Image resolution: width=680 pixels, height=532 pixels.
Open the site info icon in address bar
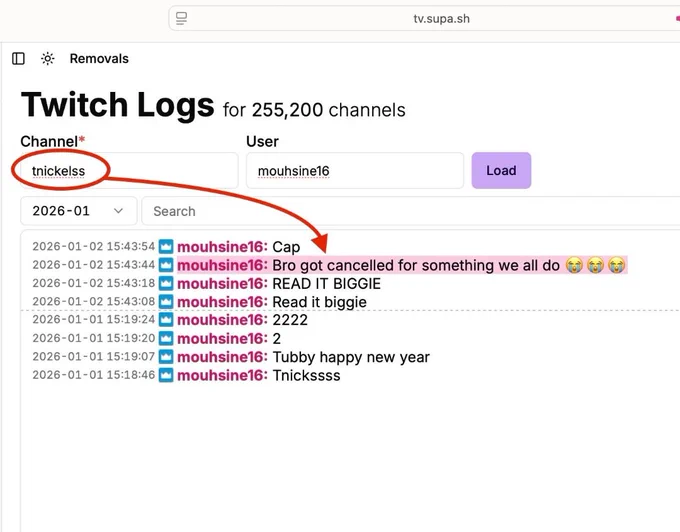pyautogui.click(x=181, y=19)
